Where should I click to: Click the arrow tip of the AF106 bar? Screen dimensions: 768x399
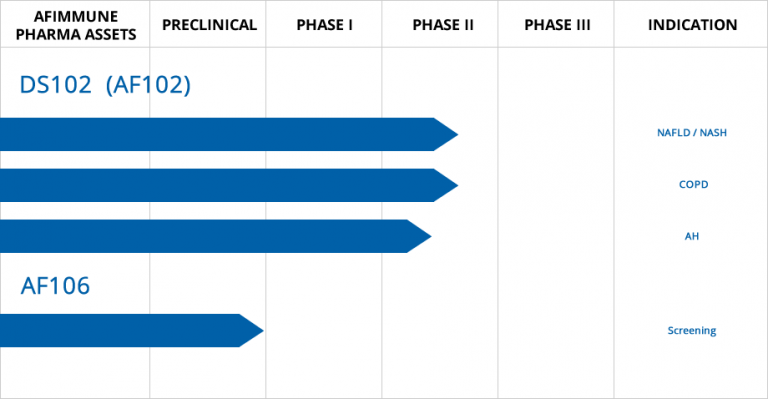250,330
